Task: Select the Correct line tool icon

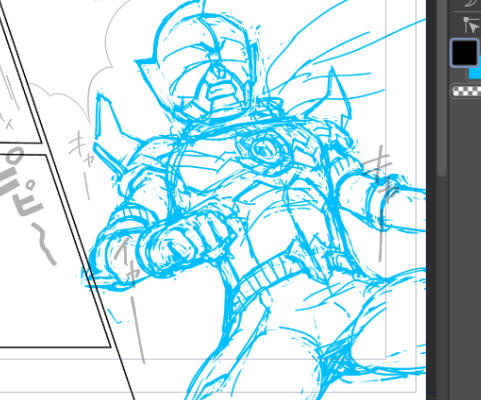Action: pos(471,26)
